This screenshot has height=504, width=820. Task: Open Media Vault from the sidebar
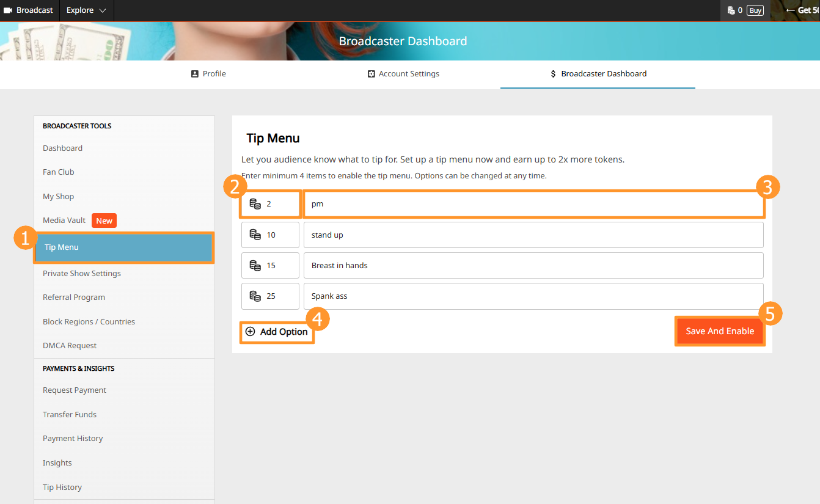pyautogui.click(x=65, y=221)
